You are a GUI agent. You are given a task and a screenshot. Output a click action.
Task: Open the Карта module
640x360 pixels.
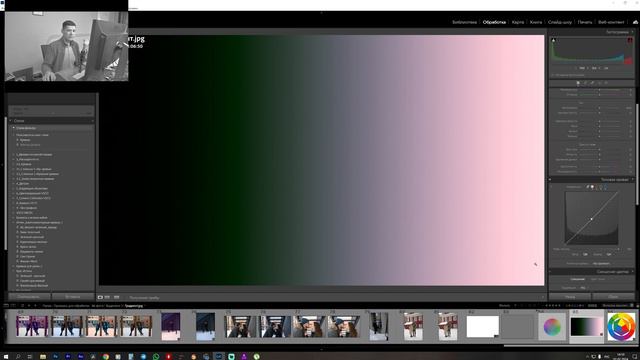518,22
